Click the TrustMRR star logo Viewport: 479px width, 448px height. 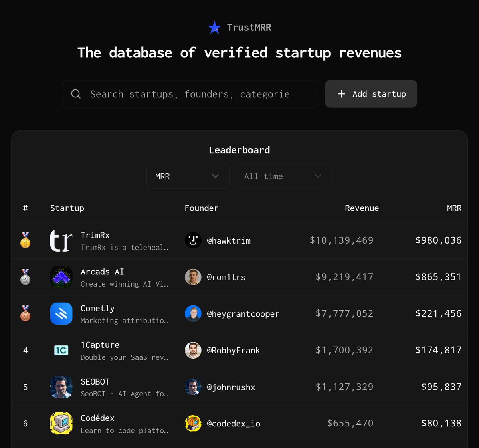pos(214,27)
